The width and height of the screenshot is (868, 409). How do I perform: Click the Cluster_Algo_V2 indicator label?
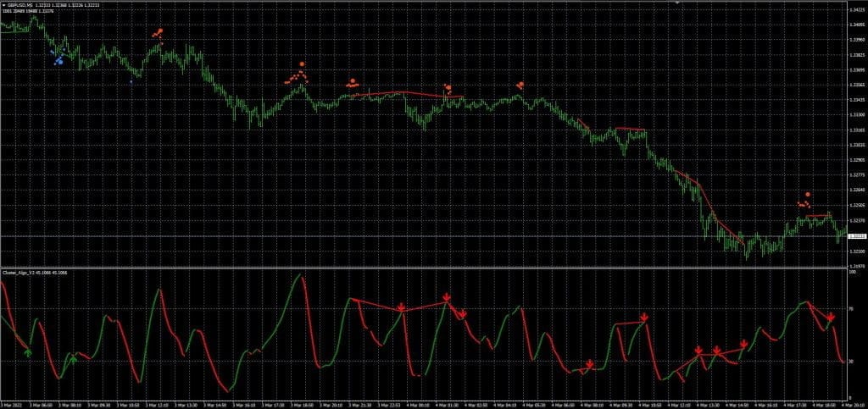coord(19,273)
